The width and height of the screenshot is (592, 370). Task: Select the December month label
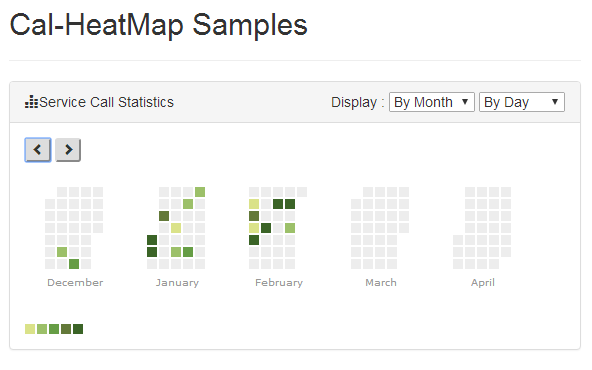pos(75,282)
